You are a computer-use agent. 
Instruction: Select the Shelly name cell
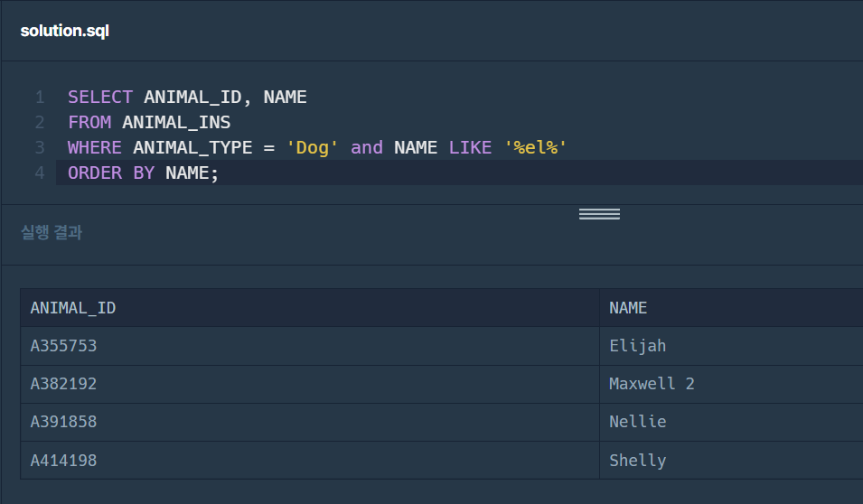click(731, 460)
